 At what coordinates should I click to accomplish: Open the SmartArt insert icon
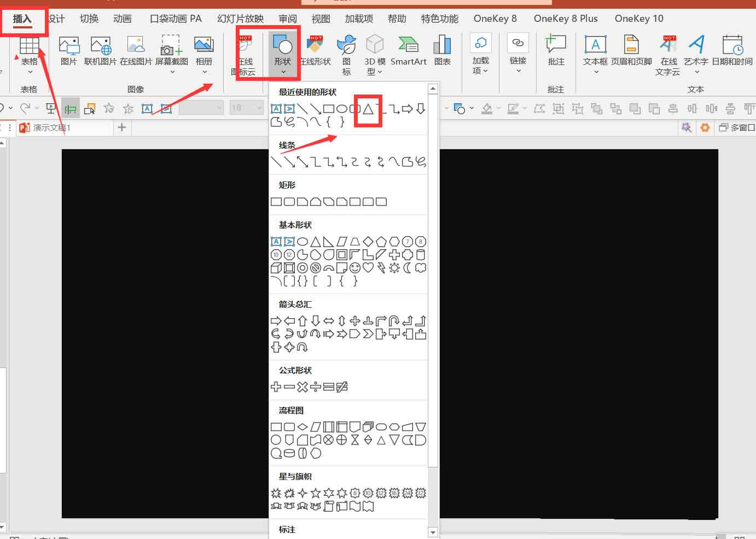click(x=408, y=51)
